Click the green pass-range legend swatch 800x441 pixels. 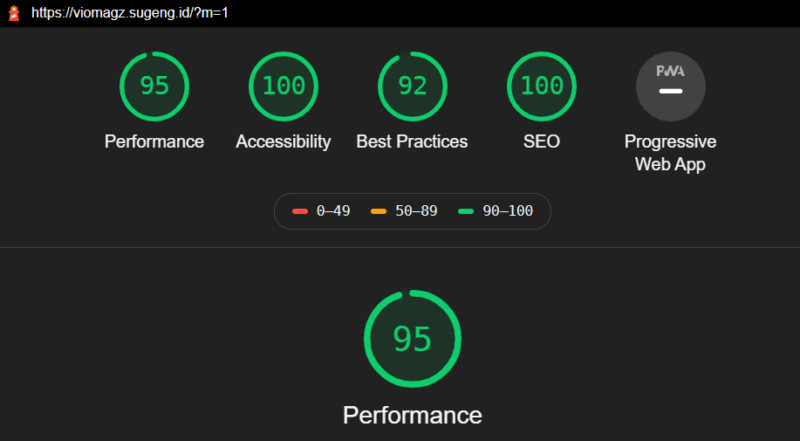pyautogui.click(x=465, y=212)
